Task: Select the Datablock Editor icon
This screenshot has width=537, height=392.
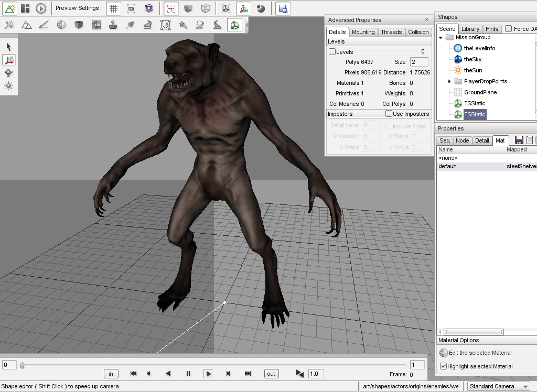Action: tap(96, 25)
